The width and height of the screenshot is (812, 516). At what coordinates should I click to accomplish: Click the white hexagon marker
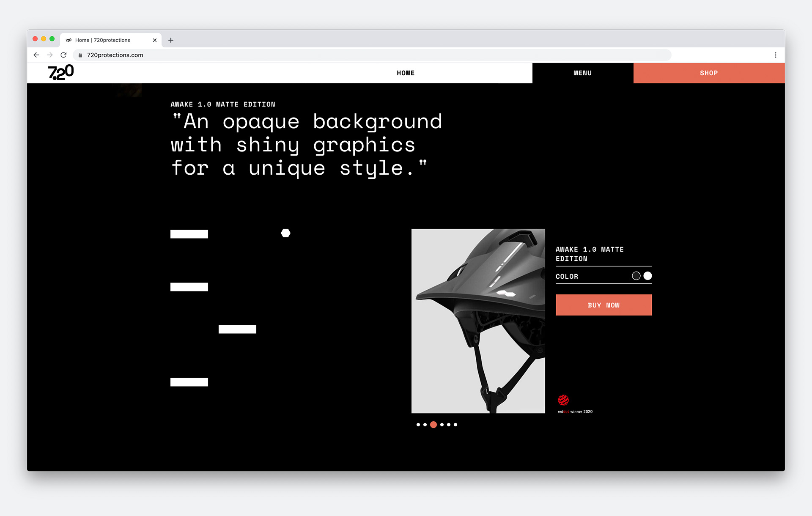pos(286,233)
